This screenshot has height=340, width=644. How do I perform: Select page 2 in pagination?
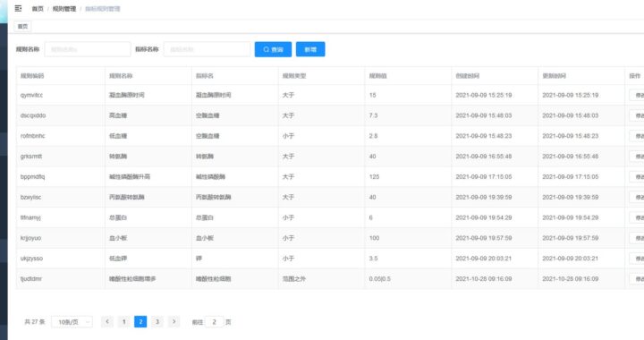pos(140,321)
